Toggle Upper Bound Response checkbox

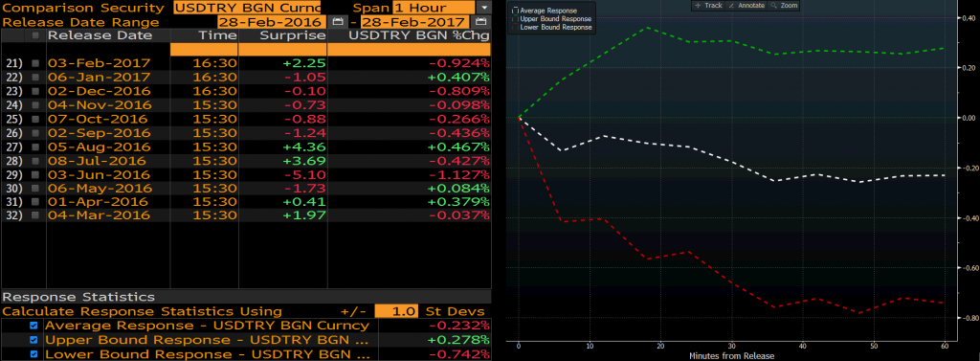tap(33, 340)
